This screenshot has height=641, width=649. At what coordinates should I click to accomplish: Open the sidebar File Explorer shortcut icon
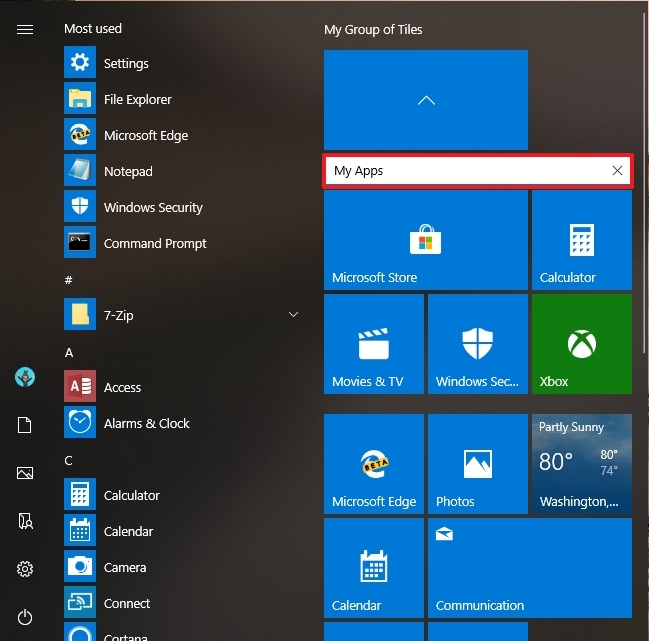click(x=26, y=521)
